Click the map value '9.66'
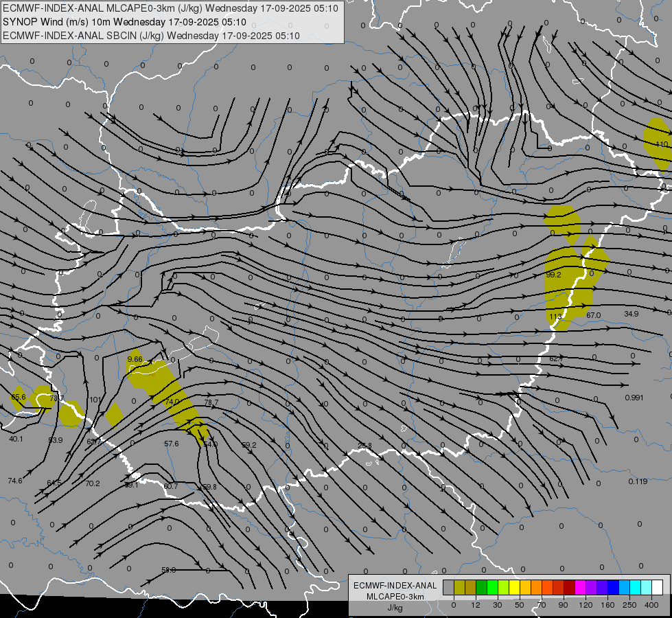672x618 pixels. pos(135,359)
